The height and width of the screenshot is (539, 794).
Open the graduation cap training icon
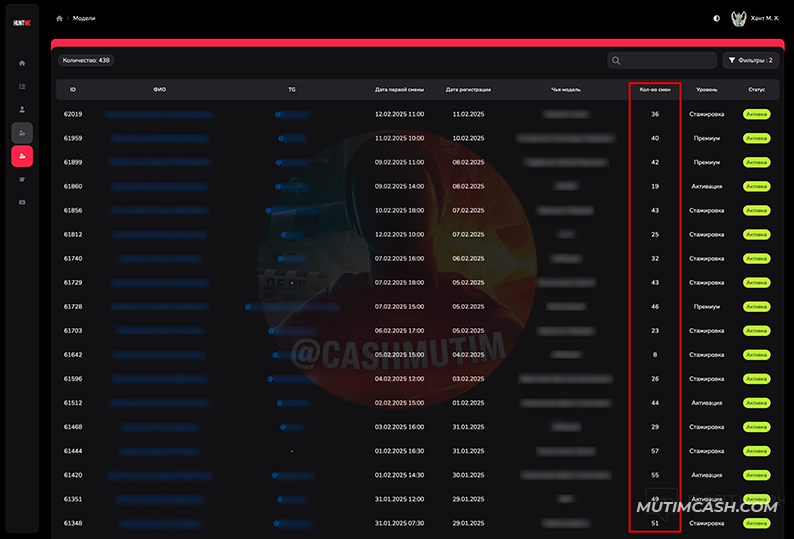pyautogui.click(x=22, y=179)
